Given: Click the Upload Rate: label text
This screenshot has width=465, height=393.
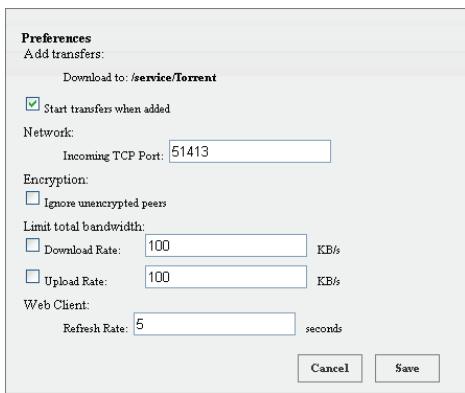Looking at the screenshot, I should point(76,282).
